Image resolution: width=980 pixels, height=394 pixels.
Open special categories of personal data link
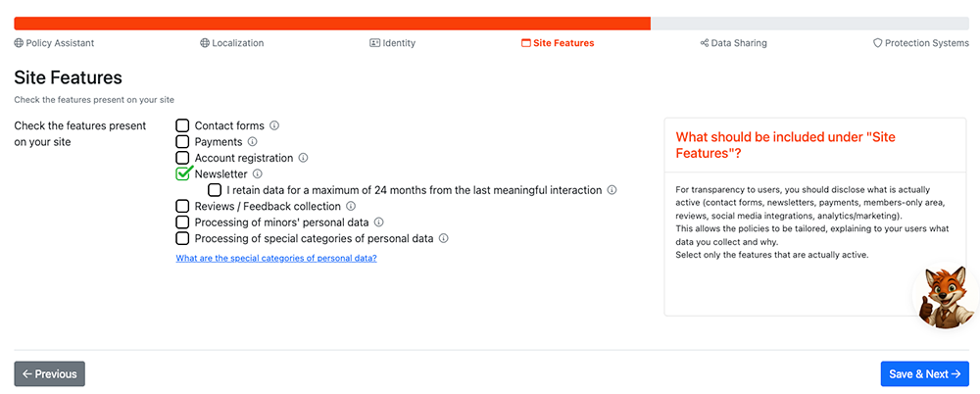[x=276, y=259]
